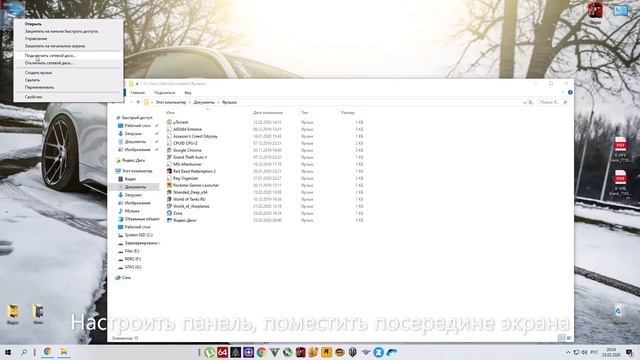Launch AIDA64 from the taskbar toolbar
This screenshot has width=640, height=360.
pos(222,352)
